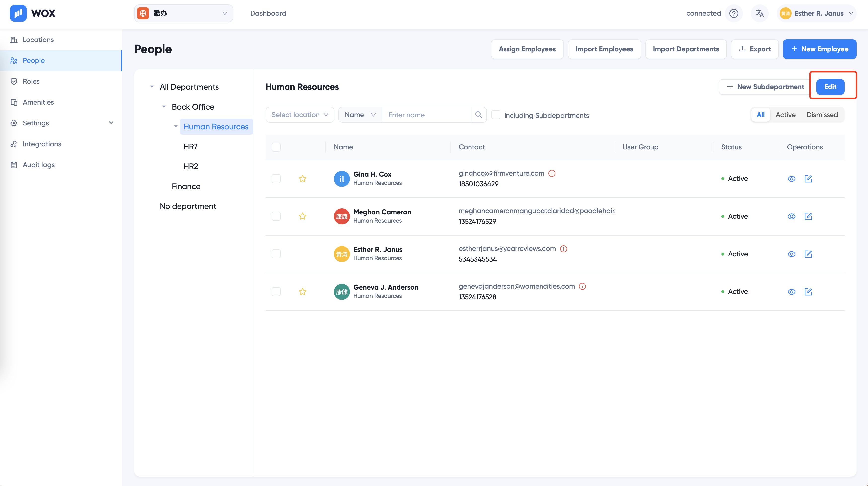
Task: Toggle star for Gina H. Cox
Action: [x=303, y=178]
